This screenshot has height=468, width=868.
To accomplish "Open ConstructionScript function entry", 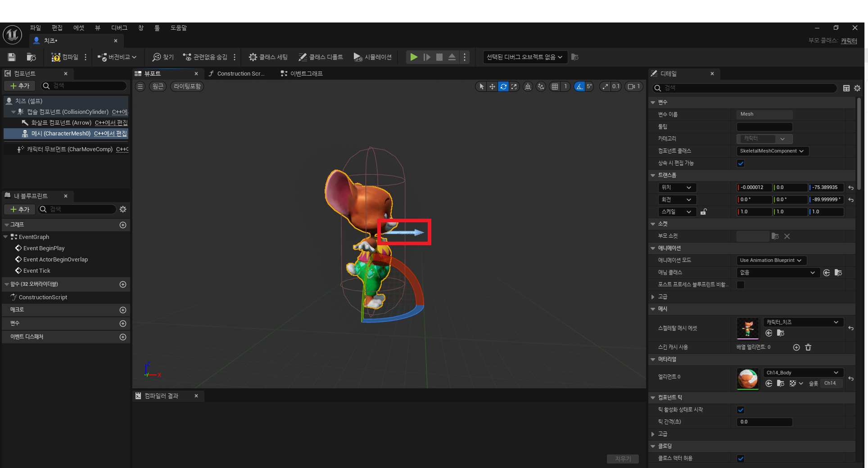I will [43, 297].
